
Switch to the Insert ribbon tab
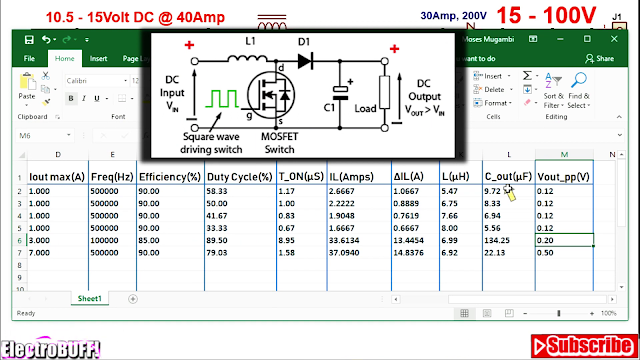(98, 58)
